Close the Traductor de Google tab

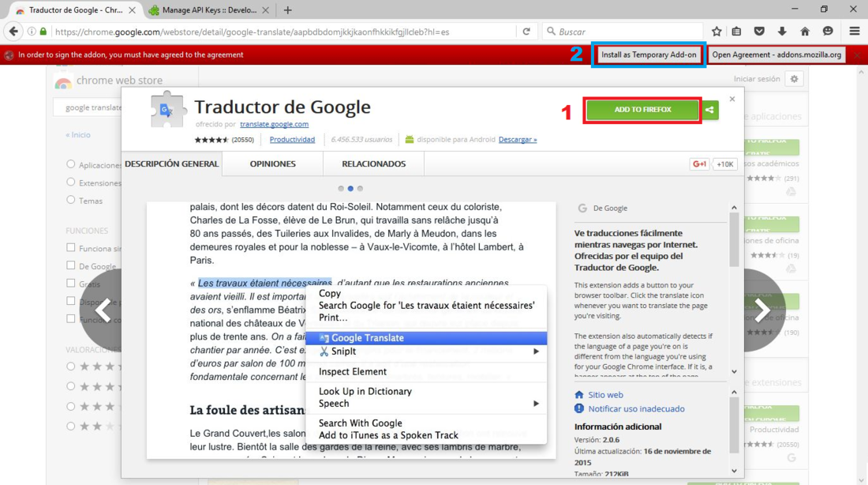pos(132,10)
